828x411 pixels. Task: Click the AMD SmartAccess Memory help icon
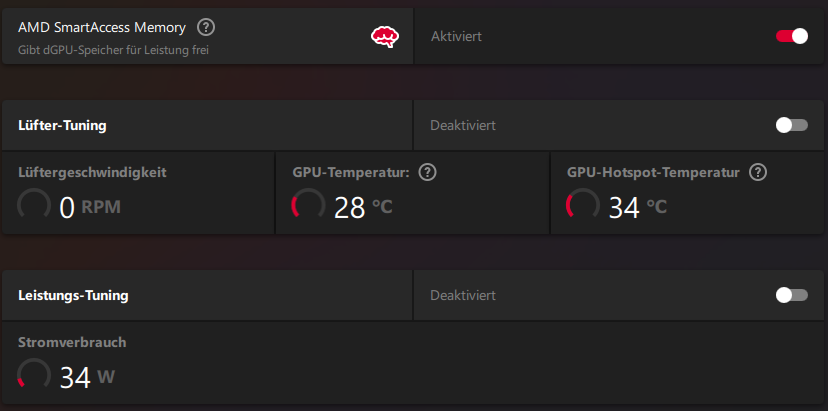(206, 27)
